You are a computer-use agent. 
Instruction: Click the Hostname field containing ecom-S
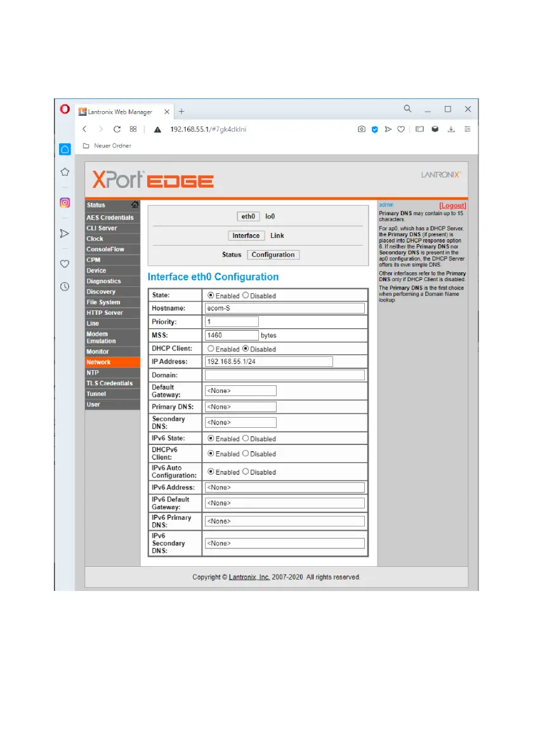coord(285,308)
